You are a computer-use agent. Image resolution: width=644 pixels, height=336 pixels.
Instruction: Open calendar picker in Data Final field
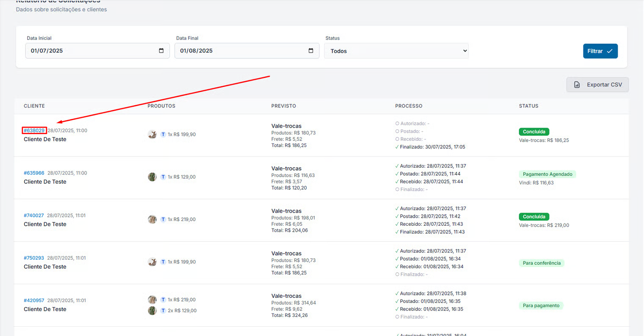click(x=311, y=51)
